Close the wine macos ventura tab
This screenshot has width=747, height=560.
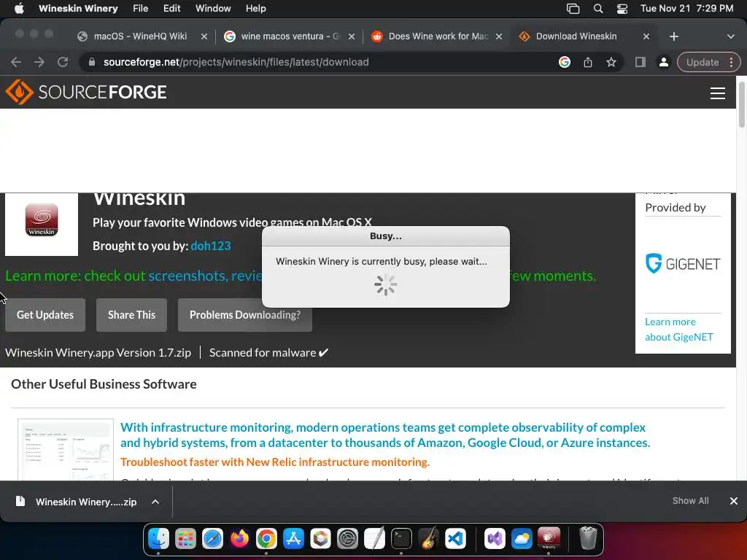pyautogui.click(x=352, y=36)
